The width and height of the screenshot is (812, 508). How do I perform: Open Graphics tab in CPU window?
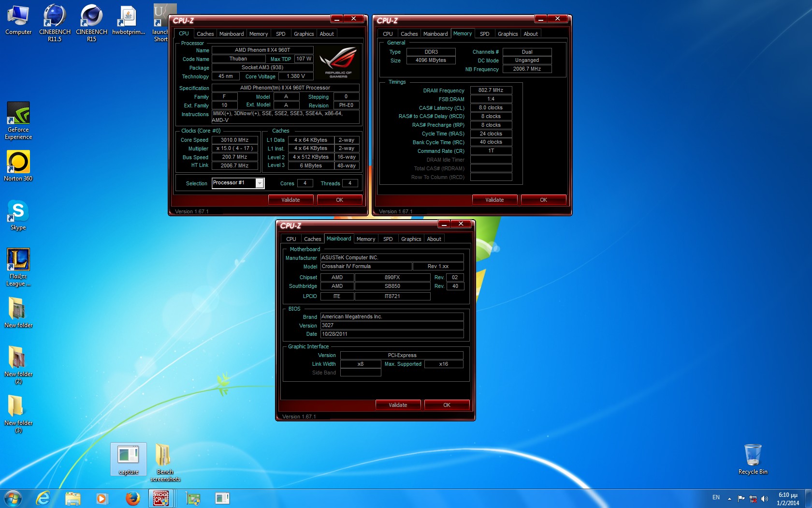point(304,34)
